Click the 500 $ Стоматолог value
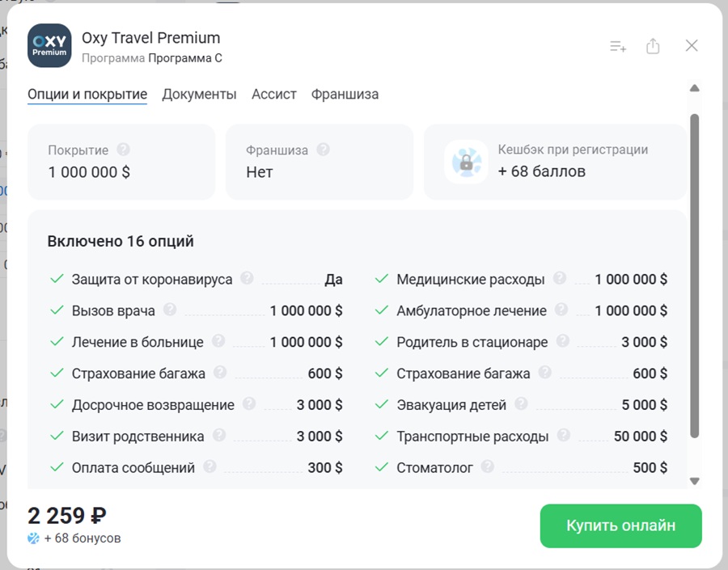 [x=650, y=467]
